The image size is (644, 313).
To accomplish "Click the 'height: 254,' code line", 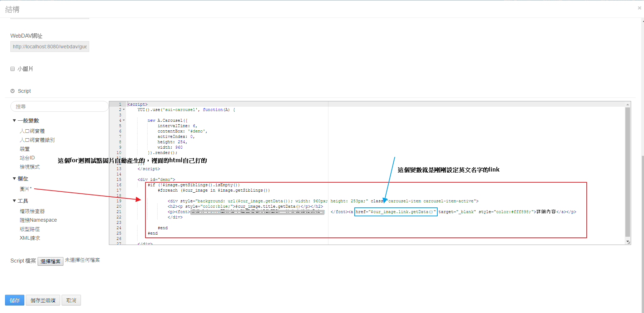I will [x=172, y=142].
